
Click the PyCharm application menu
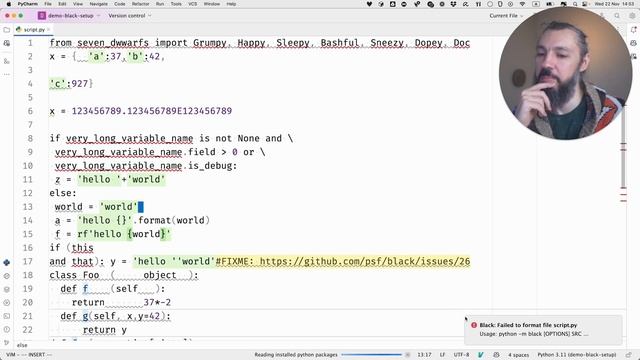coord(27,4)
